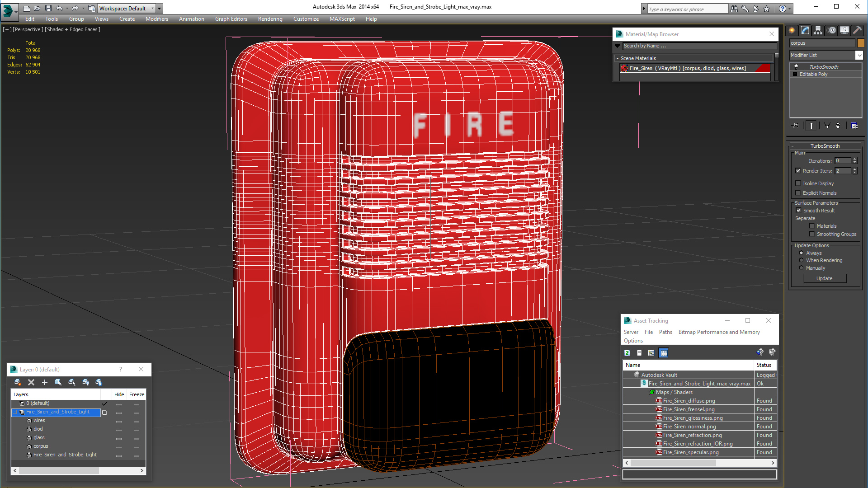Collapse the Fire_Siren_and_Strobe_Light layer tree
This screenshot has height=488, width=868.
pos(15,412)
